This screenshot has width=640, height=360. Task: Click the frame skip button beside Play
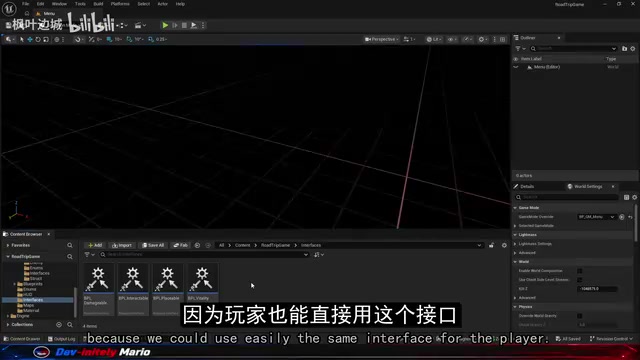[x=175, y=25]
